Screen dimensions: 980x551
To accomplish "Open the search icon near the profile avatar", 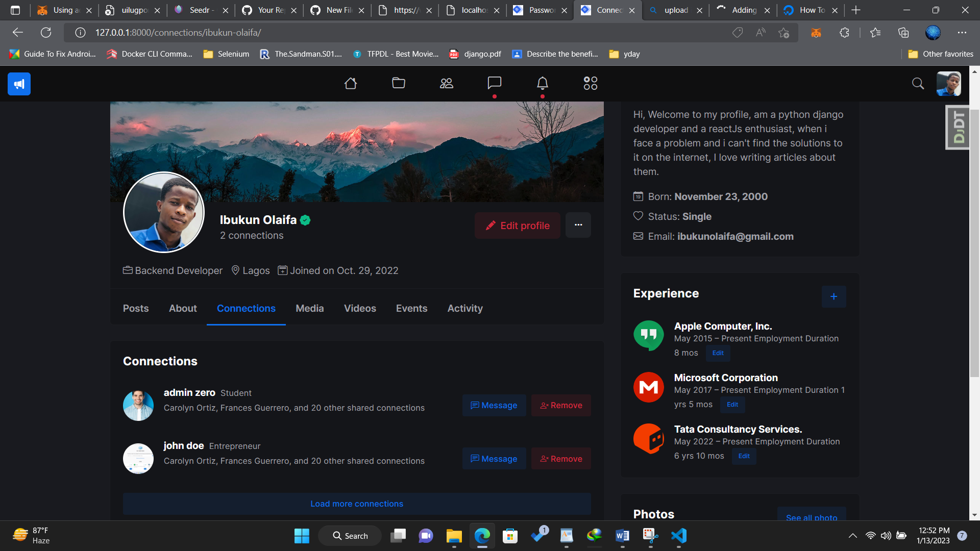I will coord(918,84).
